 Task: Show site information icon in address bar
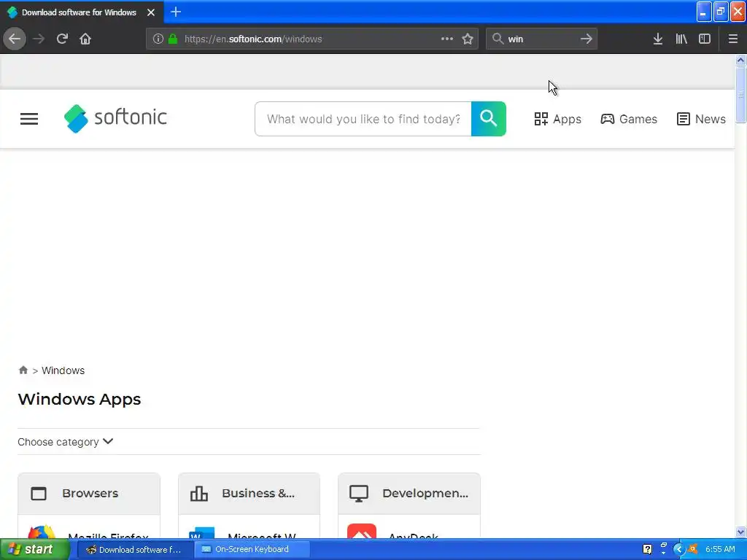pos(158,39)
